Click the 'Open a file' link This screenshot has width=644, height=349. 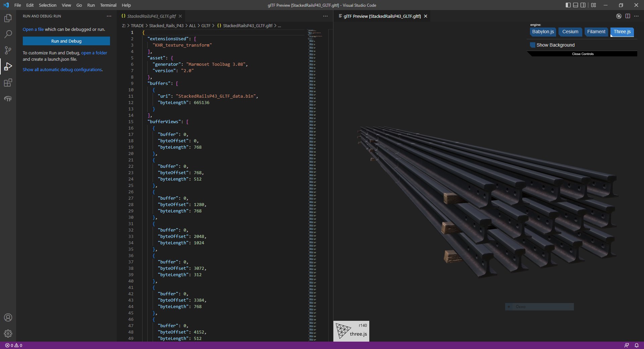[33, 29]
